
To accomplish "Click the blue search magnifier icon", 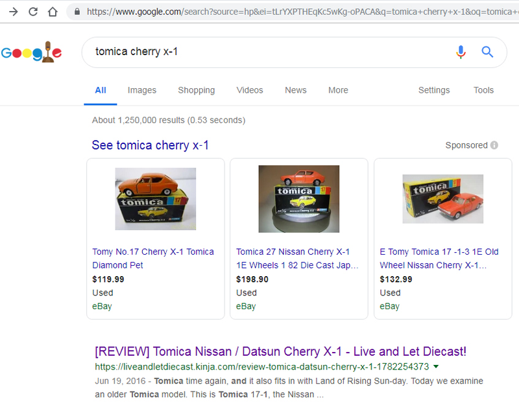I will [487, 52].
